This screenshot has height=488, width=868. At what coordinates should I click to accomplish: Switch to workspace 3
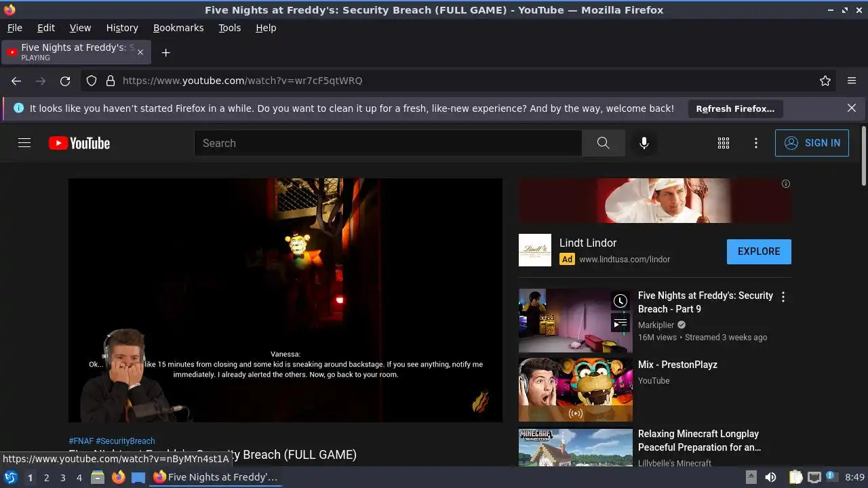pos(62,477)
